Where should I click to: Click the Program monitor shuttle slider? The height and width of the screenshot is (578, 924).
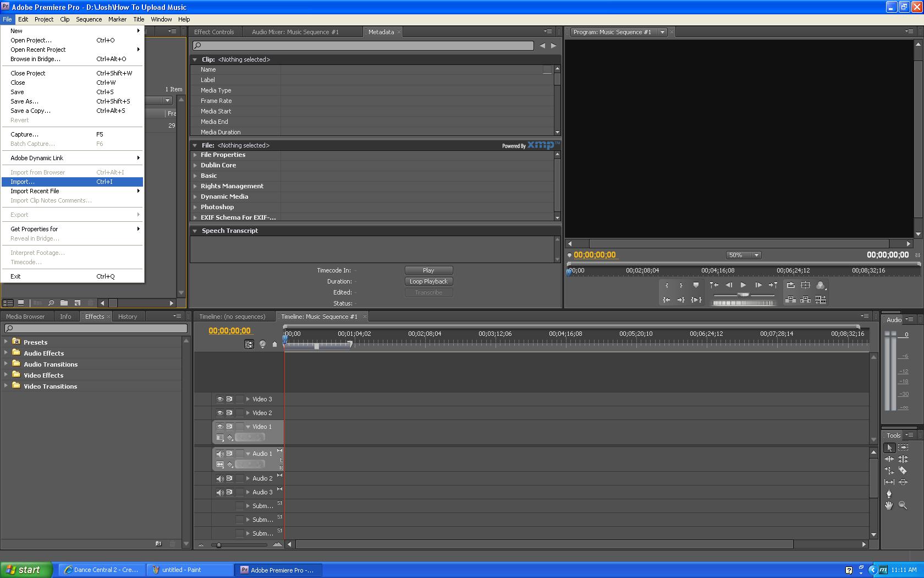click(744, 295)
